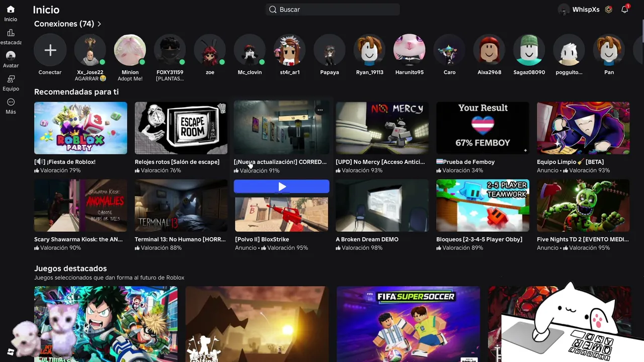Open Minion friend avatar

[x=130, y=50]
